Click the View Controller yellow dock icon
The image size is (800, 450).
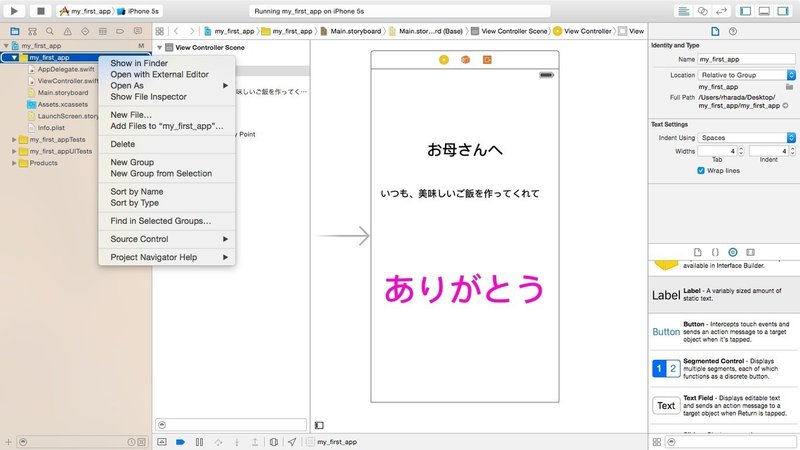444,60
